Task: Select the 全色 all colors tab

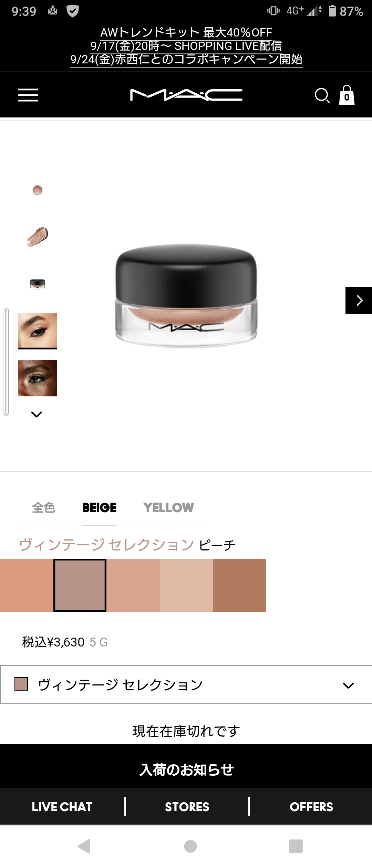Action: click(43, 508)
